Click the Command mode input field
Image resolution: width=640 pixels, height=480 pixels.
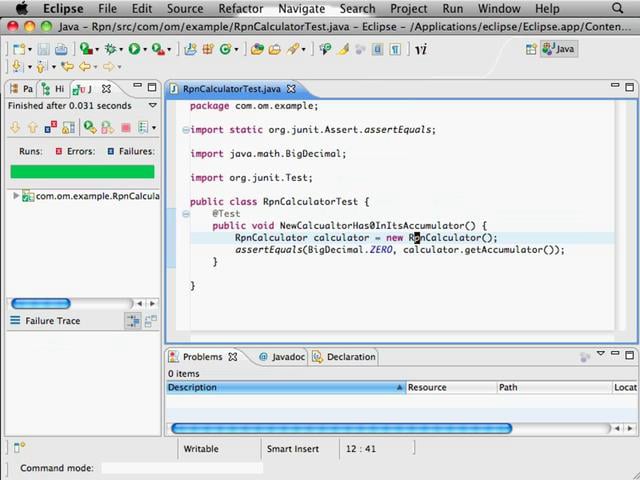(x=182, y=468)
